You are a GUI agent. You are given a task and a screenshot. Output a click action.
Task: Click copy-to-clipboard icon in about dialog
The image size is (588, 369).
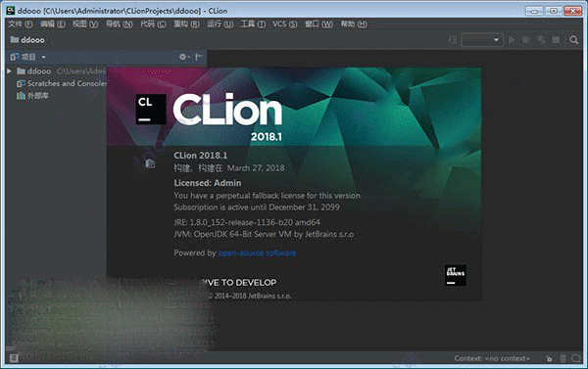pos(150,163)
